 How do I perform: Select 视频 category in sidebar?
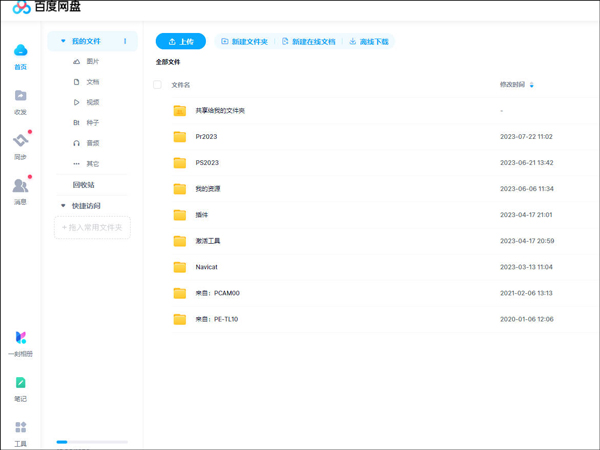coord(92,102)
